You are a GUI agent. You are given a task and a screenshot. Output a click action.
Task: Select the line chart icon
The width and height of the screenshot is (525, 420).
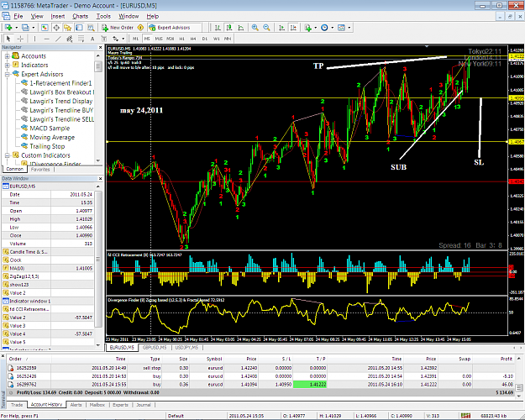click(241, 28)
